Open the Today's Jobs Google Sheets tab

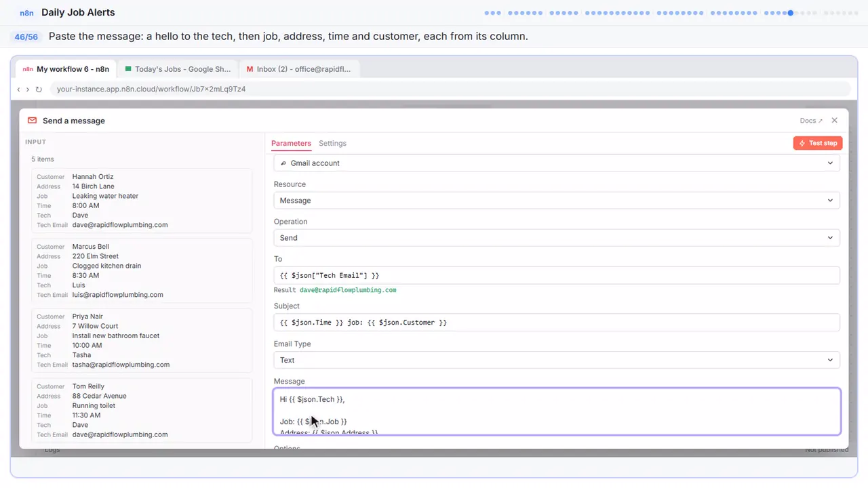click(x=178, y=69)
